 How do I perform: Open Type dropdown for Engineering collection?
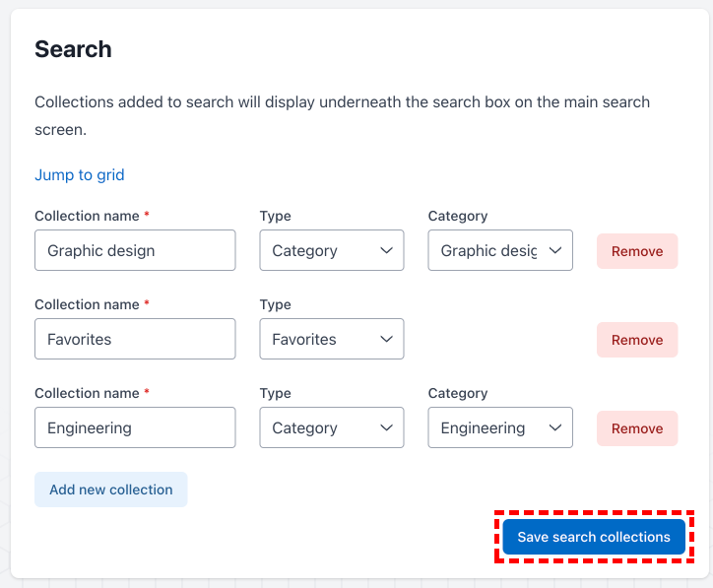pyautogui.click(x=332, y=427)
